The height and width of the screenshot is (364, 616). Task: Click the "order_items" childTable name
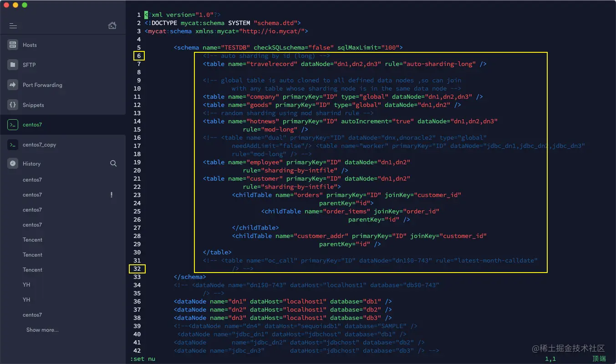(346, 211)
